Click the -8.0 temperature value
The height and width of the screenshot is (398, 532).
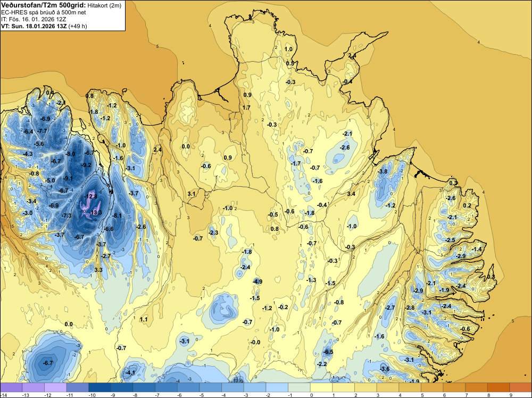(70, 154)
